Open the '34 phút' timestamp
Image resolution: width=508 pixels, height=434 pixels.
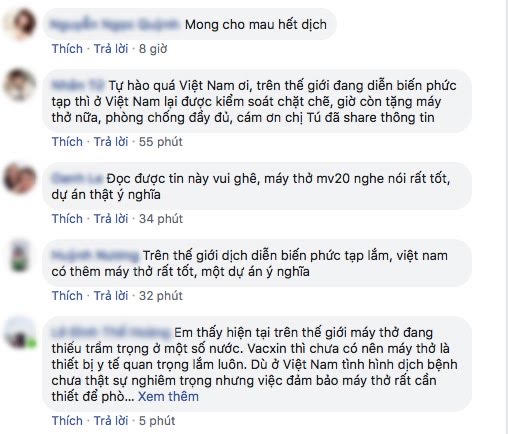[161, 219]
